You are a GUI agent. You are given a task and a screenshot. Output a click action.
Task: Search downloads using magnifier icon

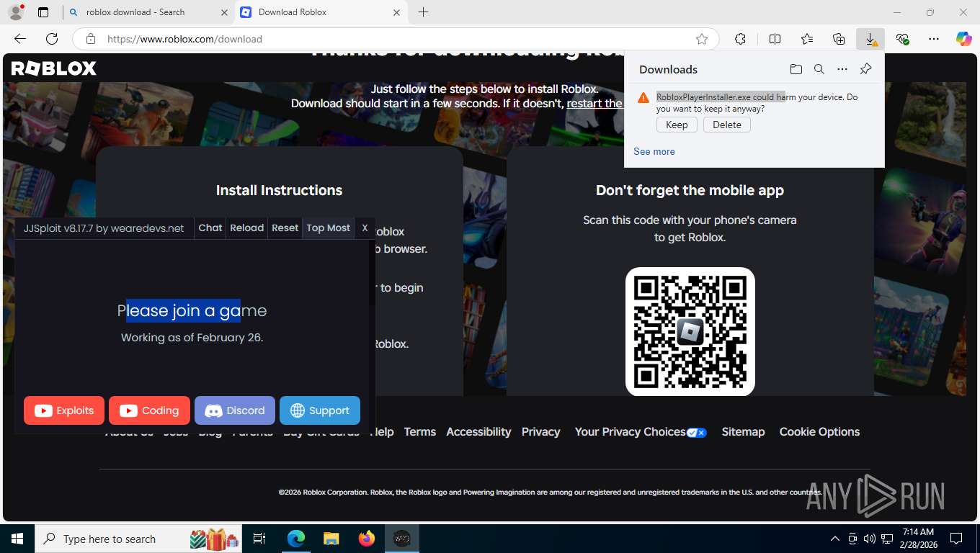coord(819,69)
